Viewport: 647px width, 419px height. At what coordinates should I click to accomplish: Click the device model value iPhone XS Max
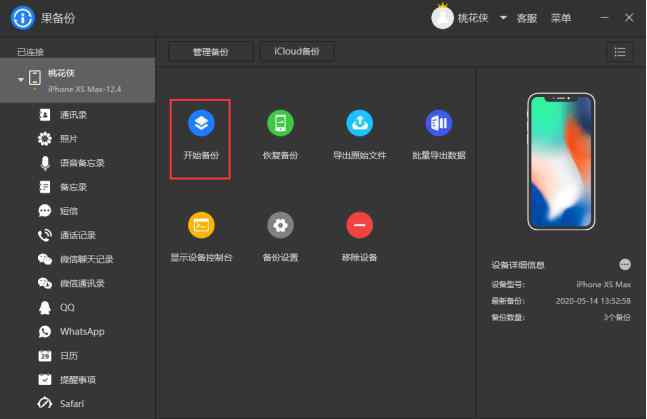[603, 284]
